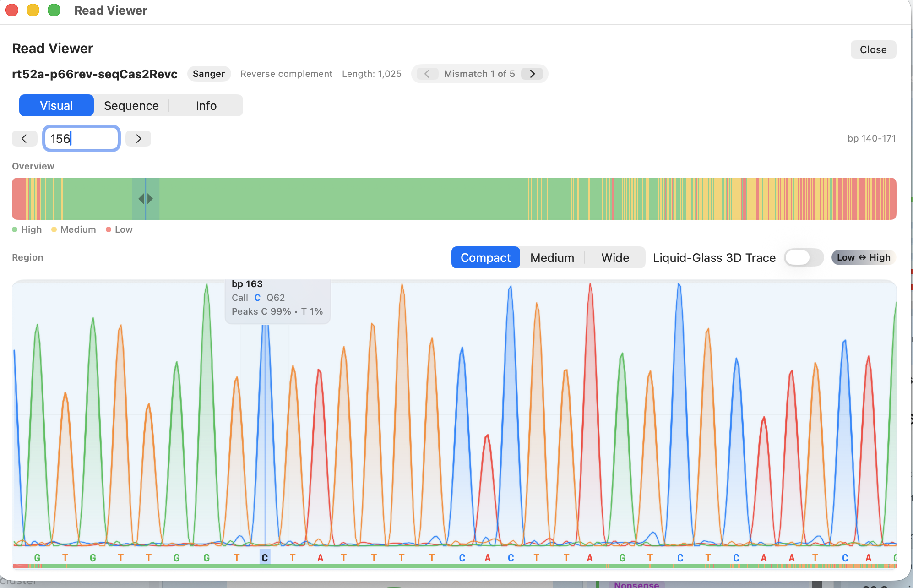Click the yellow Medium quality legend dot
The image size is (913, 588).
point(54,229)
